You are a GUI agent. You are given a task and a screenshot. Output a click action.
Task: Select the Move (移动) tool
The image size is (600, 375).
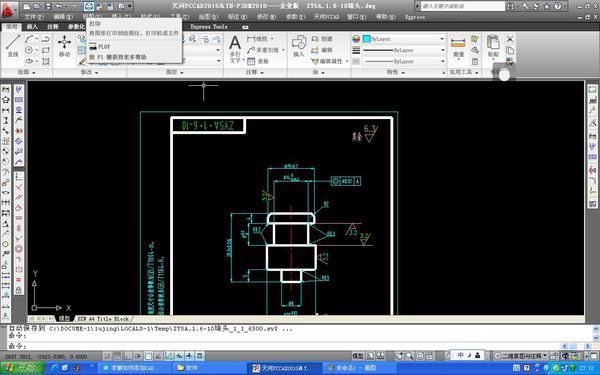(x=64, y=46)
